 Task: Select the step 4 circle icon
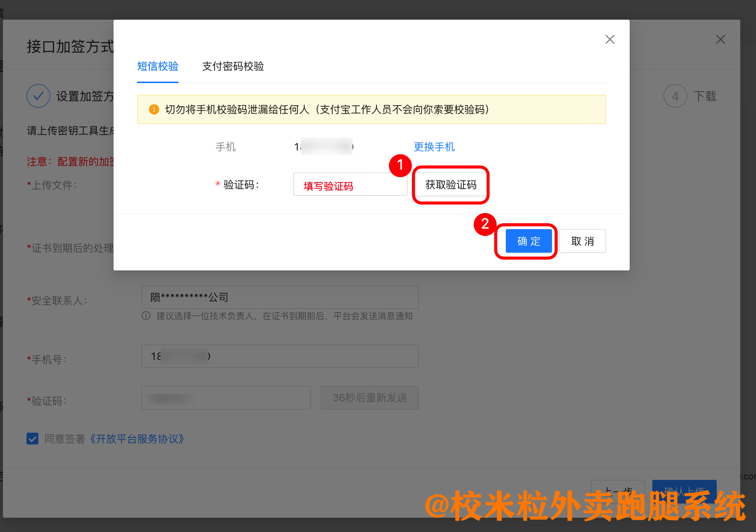675,96
